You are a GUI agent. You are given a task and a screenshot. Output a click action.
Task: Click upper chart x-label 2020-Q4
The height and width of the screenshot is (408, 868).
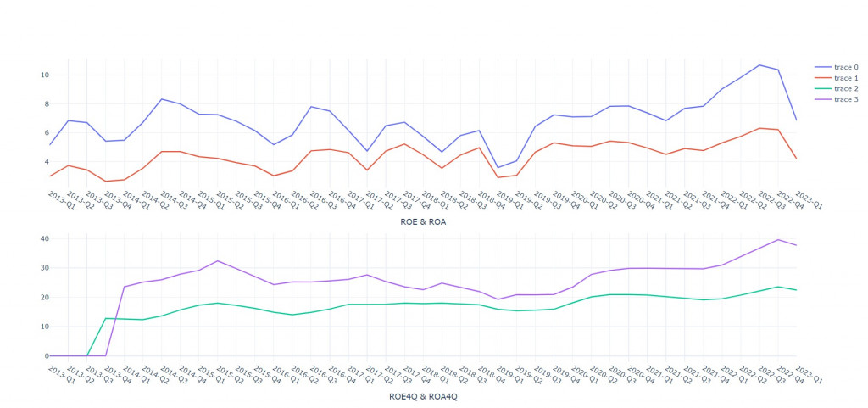tap(643, 200)
